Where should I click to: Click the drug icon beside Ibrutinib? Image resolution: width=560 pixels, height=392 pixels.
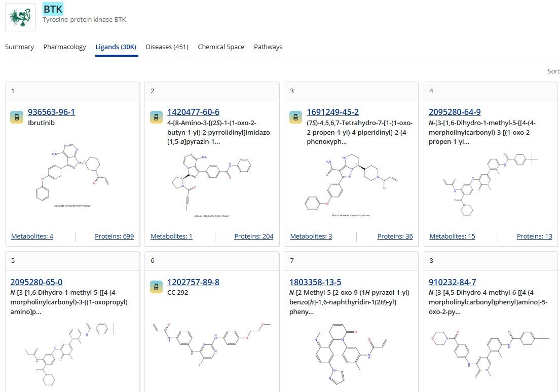coord(17,117)
